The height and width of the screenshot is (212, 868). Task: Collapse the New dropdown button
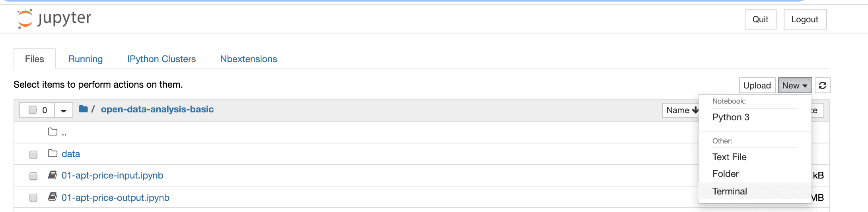[794, 85]
